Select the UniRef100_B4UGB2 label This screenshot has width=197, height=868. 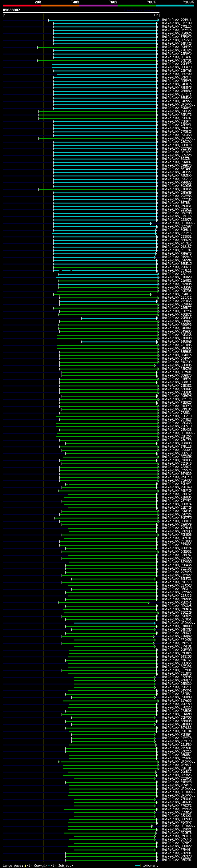point(177,349)
